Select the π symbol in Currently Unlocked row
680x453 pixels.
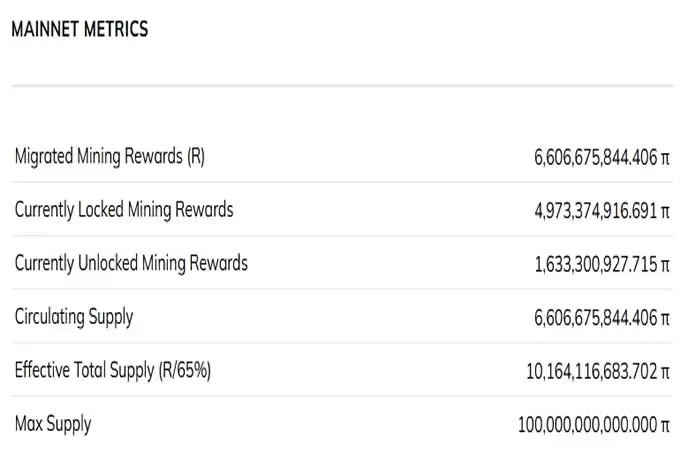[x=665, y=266]
